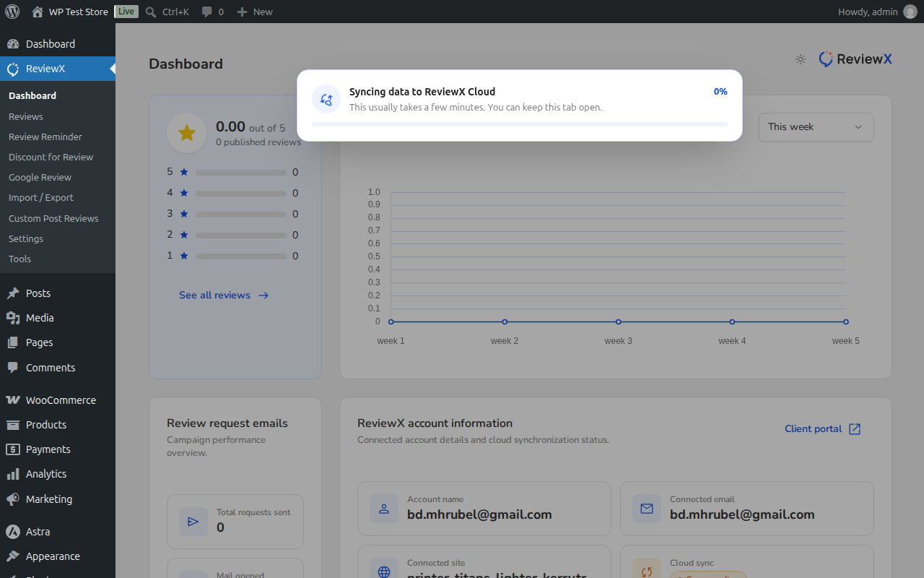924x578 pixels.
Task: Click the sync progress bar
Action: click(x=519, y=124)
